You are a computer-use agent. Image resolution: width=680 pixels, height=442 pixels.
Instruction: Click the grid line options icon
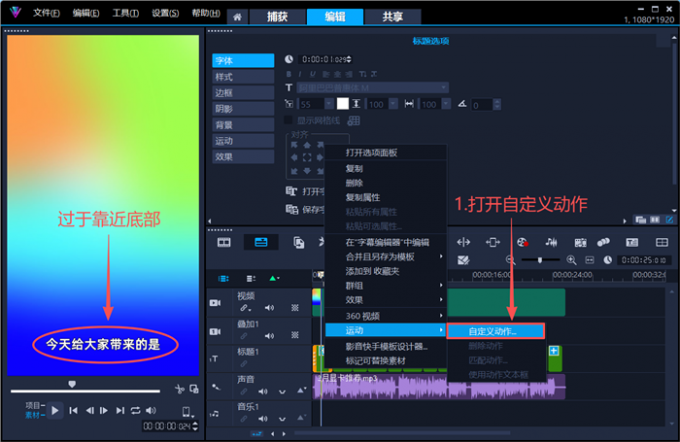[353, 121]
